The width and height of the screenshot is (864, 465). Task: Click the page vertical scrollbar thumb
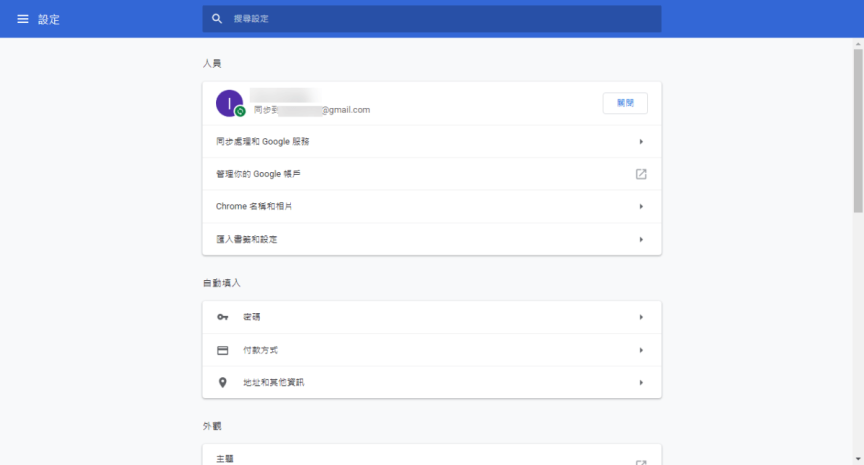coord(858,131)
